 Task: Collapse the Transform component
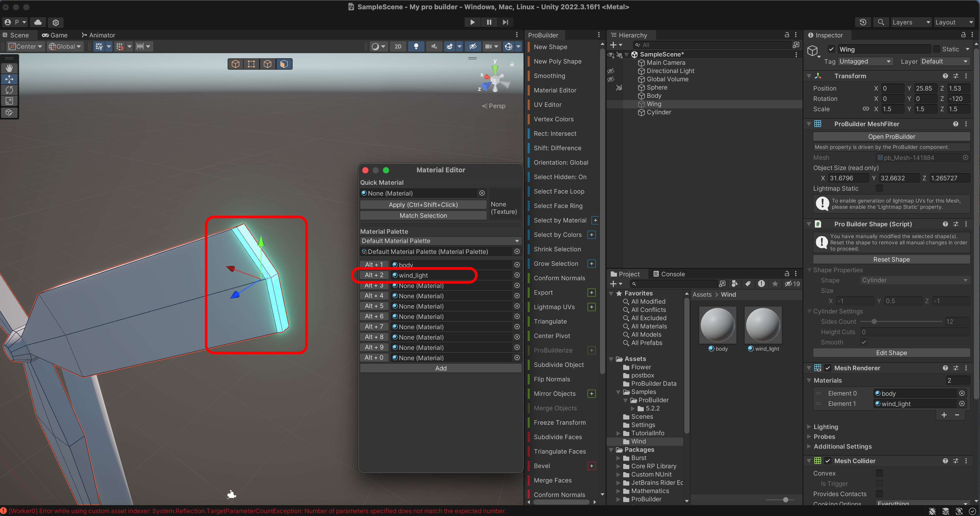coord(809,76)
